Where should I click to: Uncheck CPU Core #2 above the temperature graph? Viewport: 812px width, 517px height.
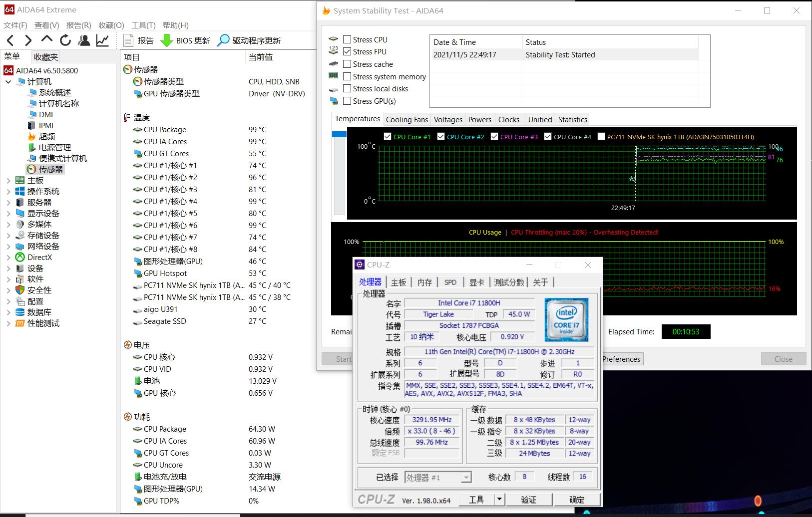441,136
